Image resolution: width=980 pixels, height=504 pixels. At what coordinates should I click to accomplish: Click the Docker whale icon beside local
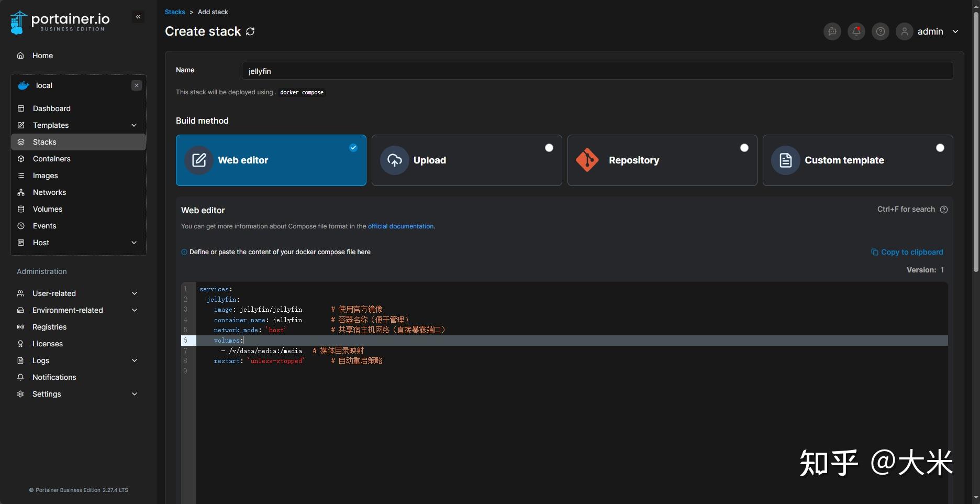[24, 85]
